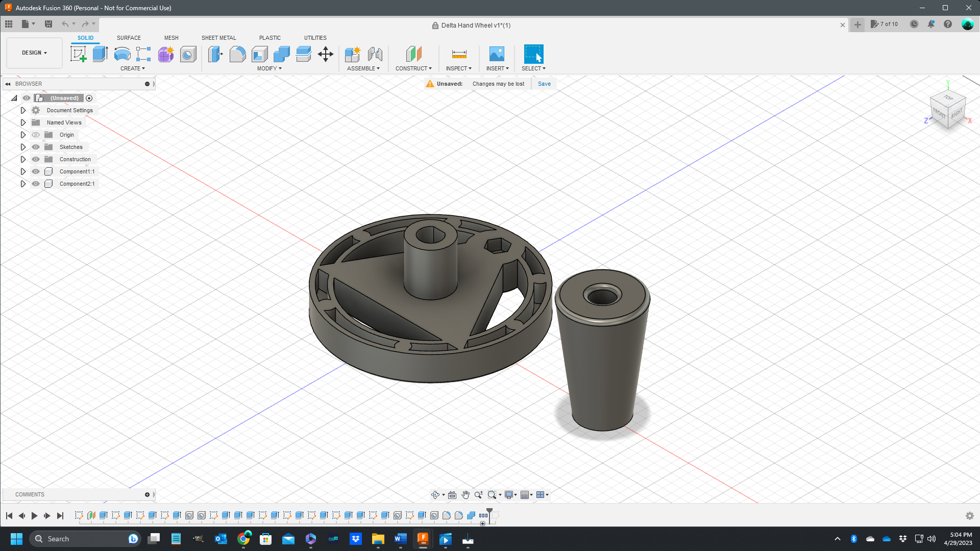Open a new design tab with plus button
Viewport: 980px width, 551px height.
coord(857,24)
